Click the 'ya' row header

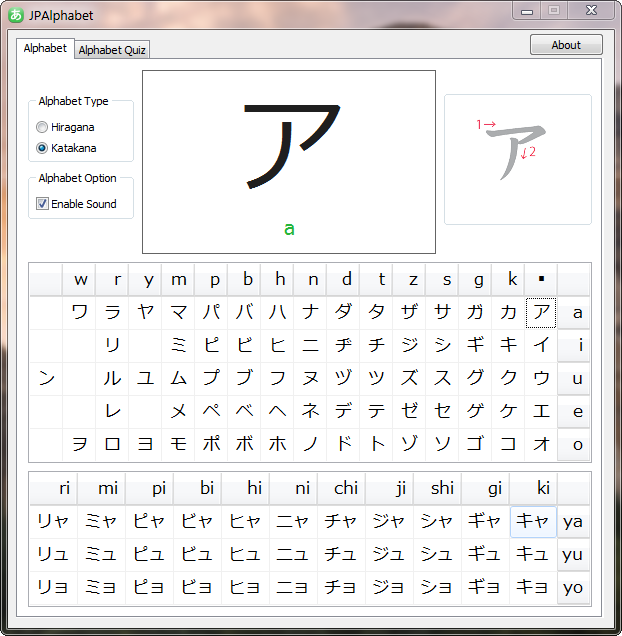(573, 522)
